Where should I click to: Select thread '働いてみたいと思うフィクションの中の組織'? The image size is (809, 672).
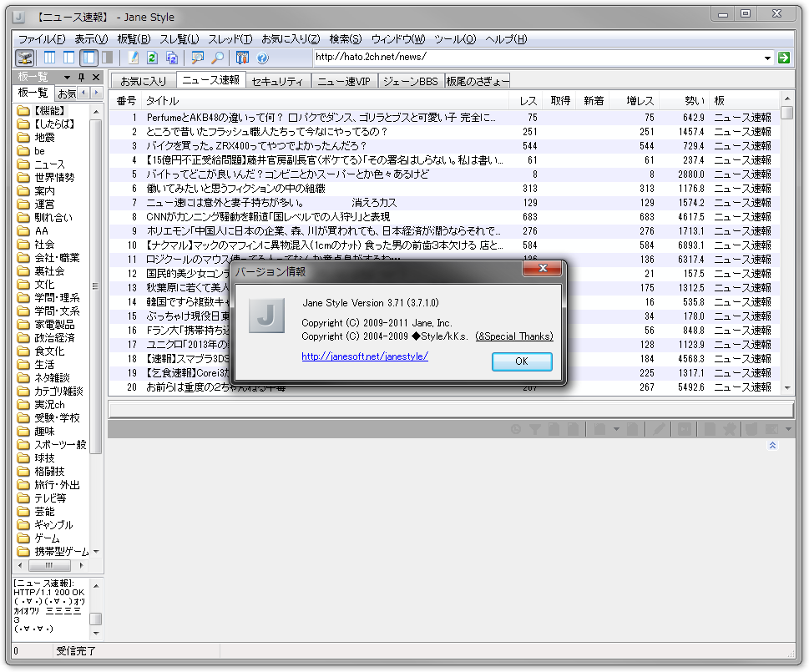[443, 189]
